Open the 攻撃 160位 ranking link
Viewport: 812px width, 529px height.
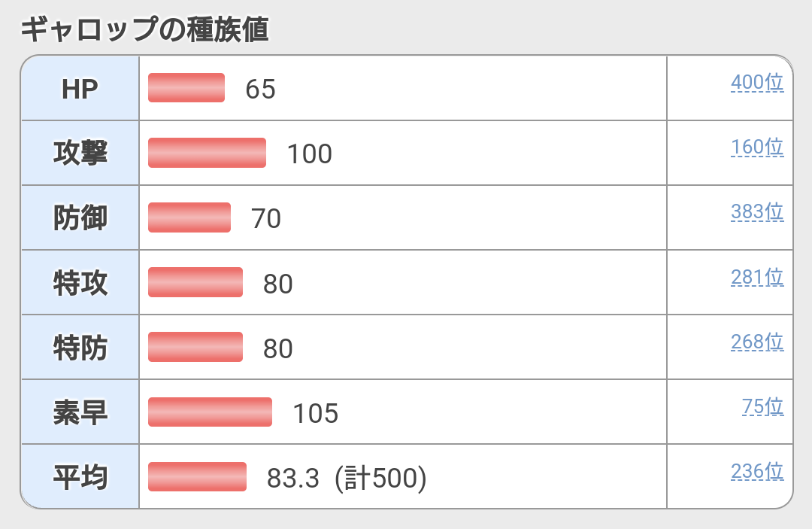click(x=757, y=147)
